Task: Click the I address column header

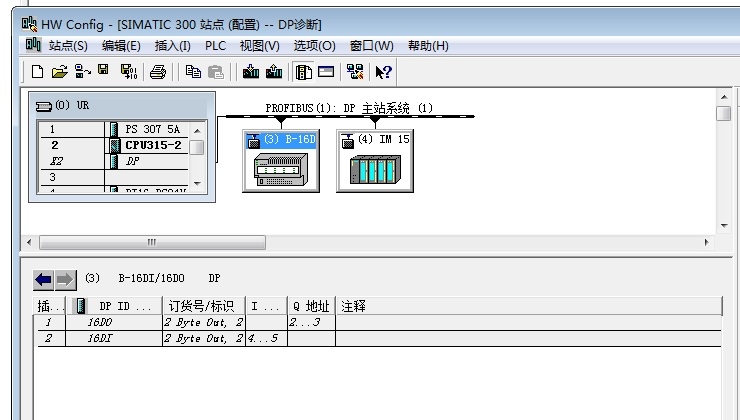Action: [267, 306]
